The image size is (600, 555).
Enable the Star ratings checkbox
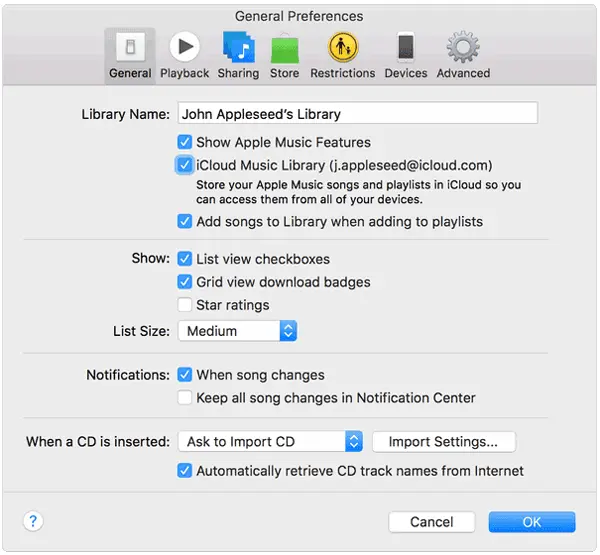click(x=184, y=305)
